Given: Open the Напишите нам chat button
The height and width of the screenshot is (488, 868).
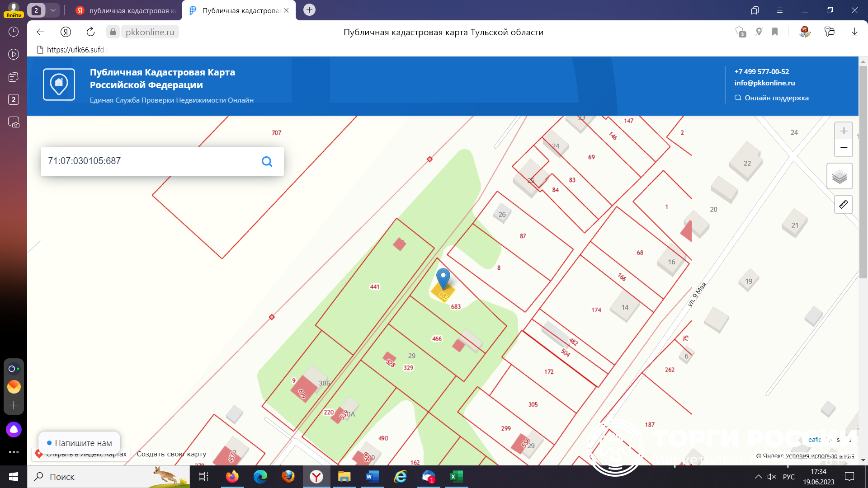Looking at the screenshot, I should tap(80, 443).
